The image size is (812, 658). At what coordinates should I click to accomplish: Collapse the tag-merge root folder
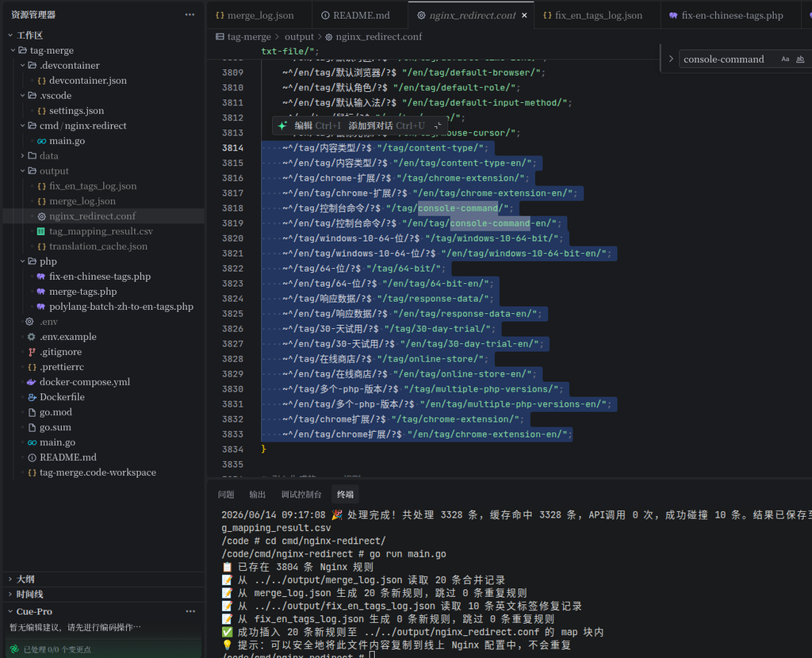click(x=13, y=50)
